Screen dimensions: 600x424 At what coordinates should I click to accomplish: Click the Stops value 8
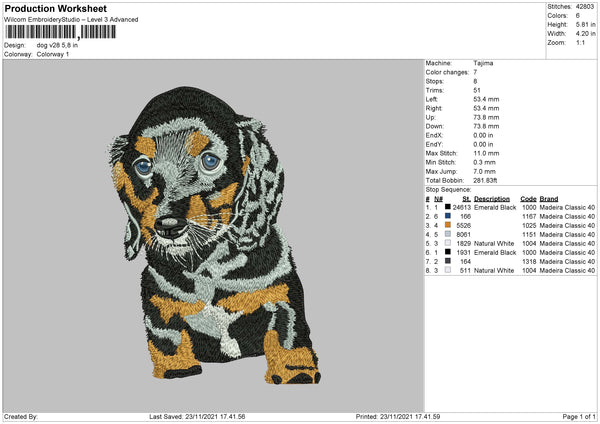[x=475, y=81]
